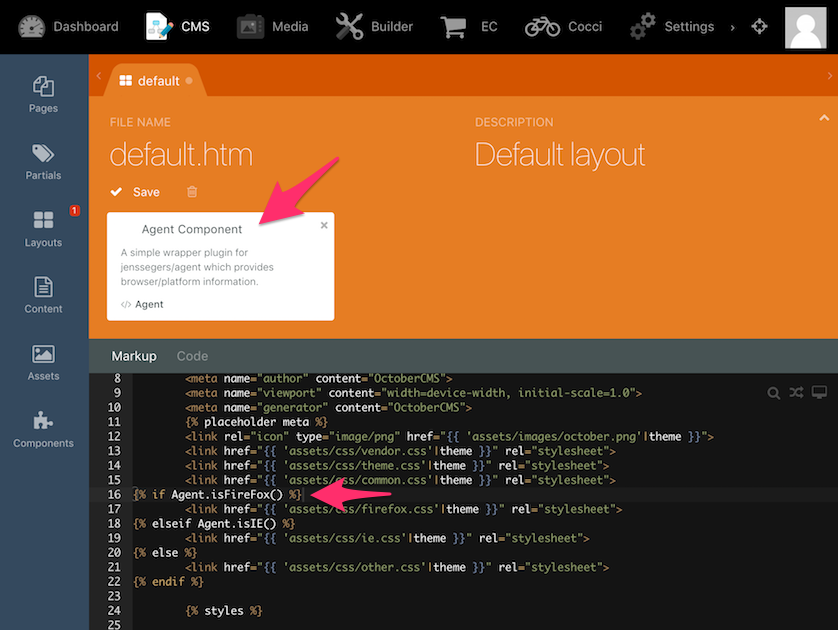
Task: Switch to the Code tab
Action: 192,356
